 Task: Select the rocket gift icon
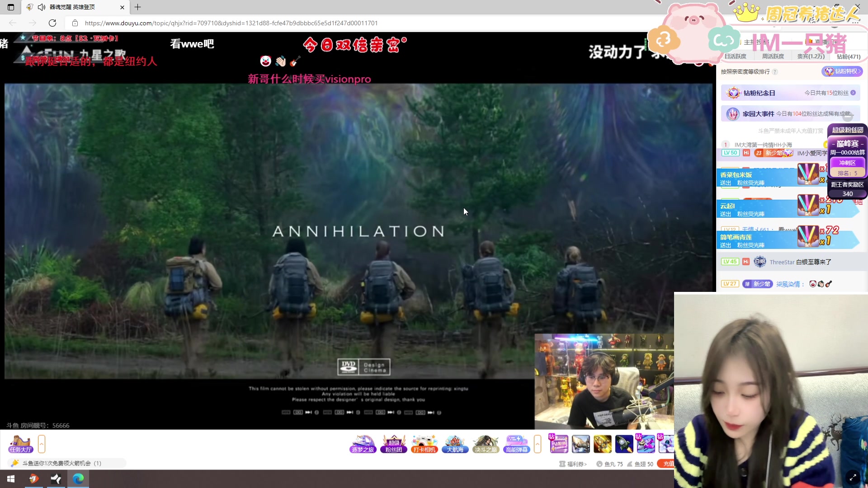tap(624, 444)
